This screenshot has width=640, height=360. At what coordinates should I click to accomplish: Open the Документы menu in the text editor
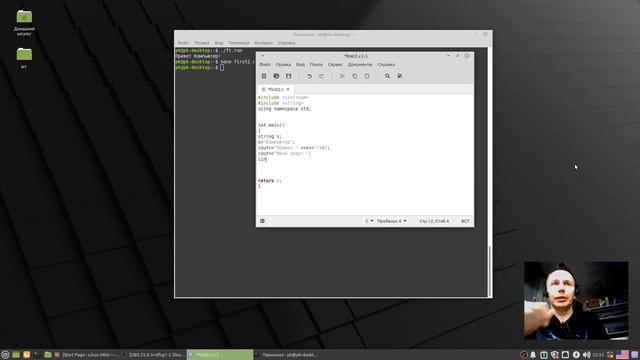[360, 64]
